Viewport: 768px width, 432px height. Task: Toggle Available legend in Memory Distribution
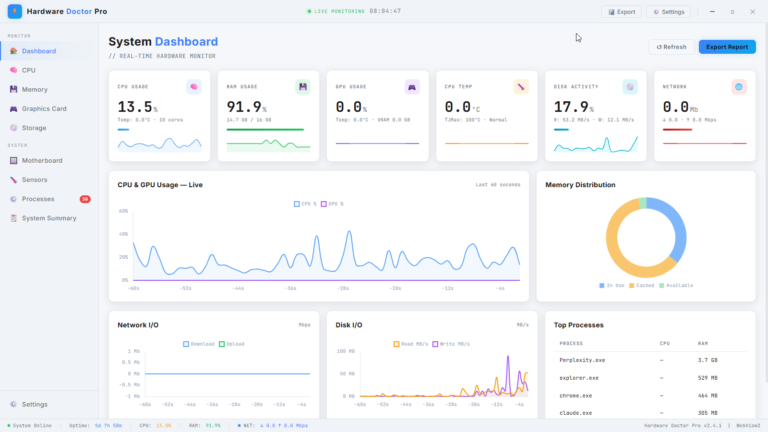(x=676, y=285)
